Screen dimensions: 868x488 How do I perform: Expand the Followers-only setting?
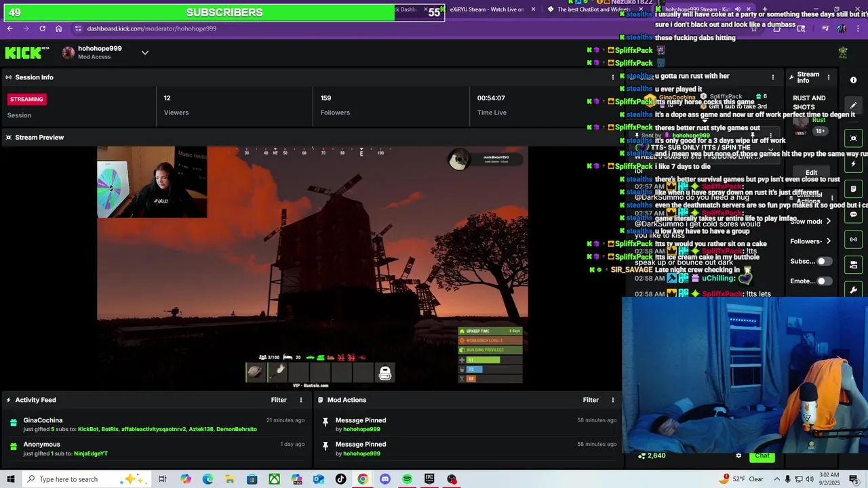coord(828,241)
